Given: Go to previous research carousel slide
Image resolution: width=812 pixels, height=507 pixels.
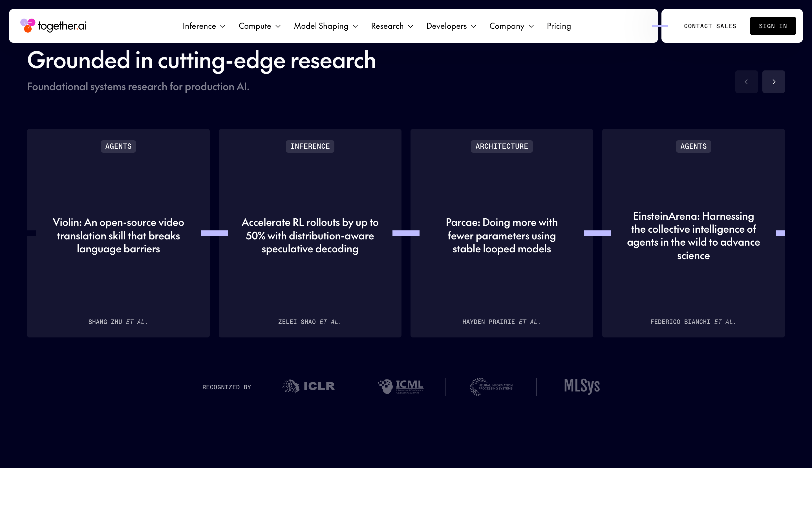Looking at the screenshot, I should (x=746, y=81).
